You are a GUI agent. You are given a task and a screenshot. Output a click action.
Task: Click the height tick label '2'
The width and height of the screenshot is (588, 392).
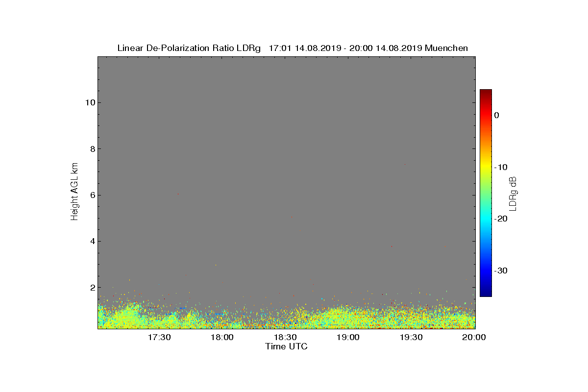pyautogui.click(x=92, y=288)
